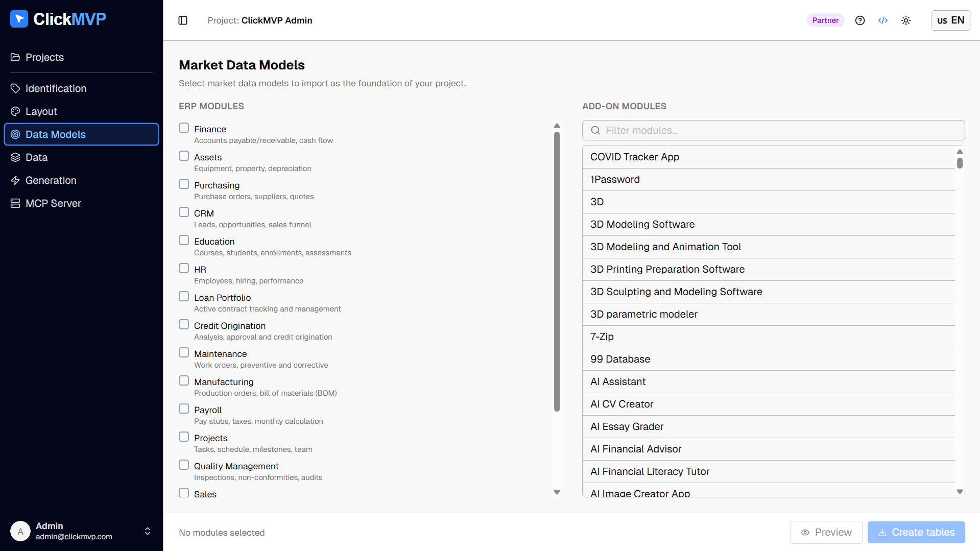The width and height of the screenshot is (980, 551).
Task: Click the code brackets icon
Action: [x=883, y=20]
